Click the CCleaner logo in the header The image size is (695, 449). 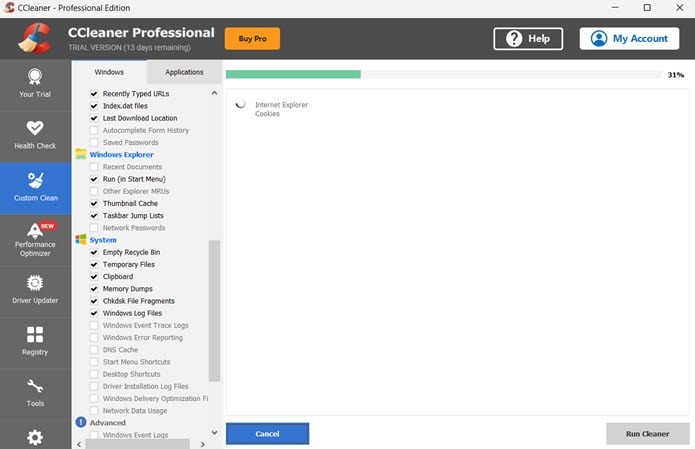(35, 39)
